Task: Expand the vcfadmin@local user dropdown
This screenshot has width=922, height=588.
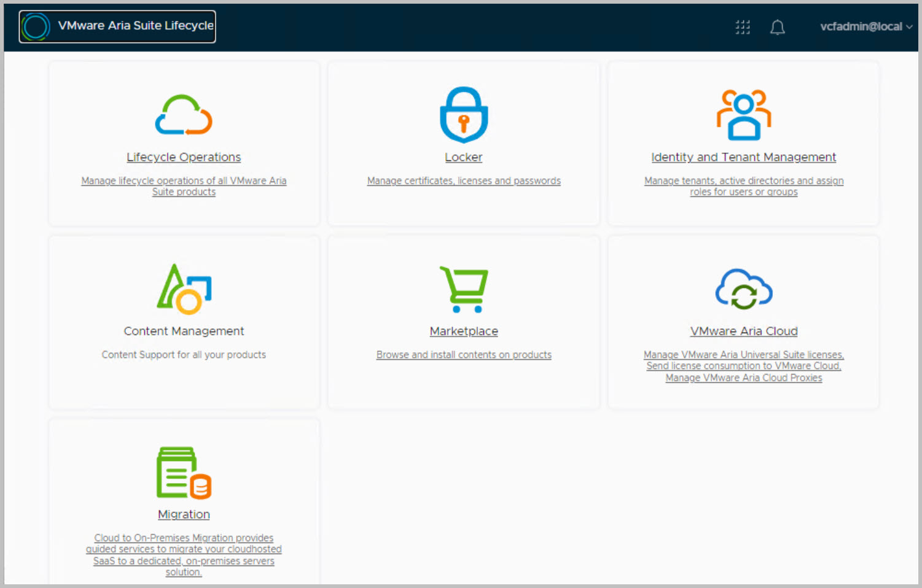Action: click(865, 26)
